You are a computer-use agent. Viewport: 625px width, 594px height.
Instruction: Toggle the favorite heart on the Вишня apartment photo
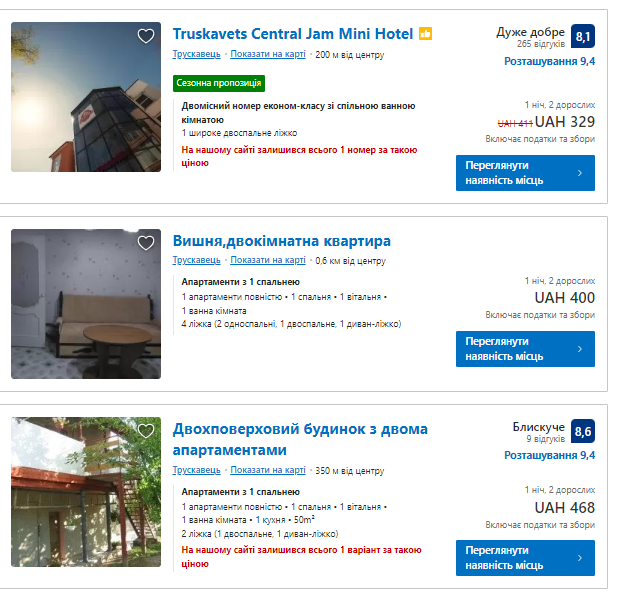point(146,243)
